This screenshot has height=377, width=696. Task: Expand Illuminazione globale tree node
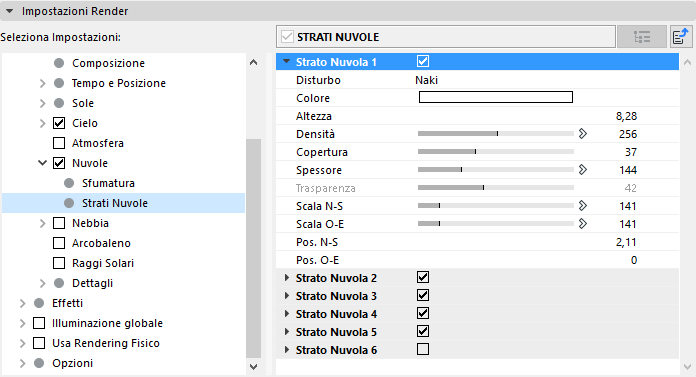[22, 323]
